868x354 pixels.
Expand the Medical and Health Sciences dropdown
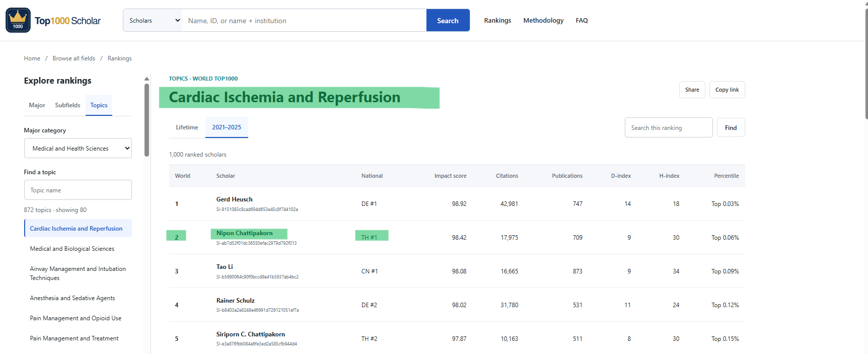(x=78, y=148)
